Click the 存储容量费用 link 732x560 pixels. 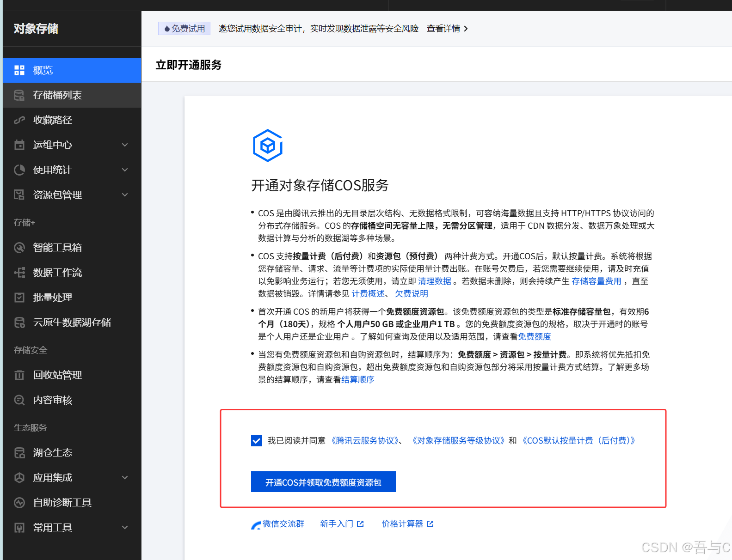[597, 281]
